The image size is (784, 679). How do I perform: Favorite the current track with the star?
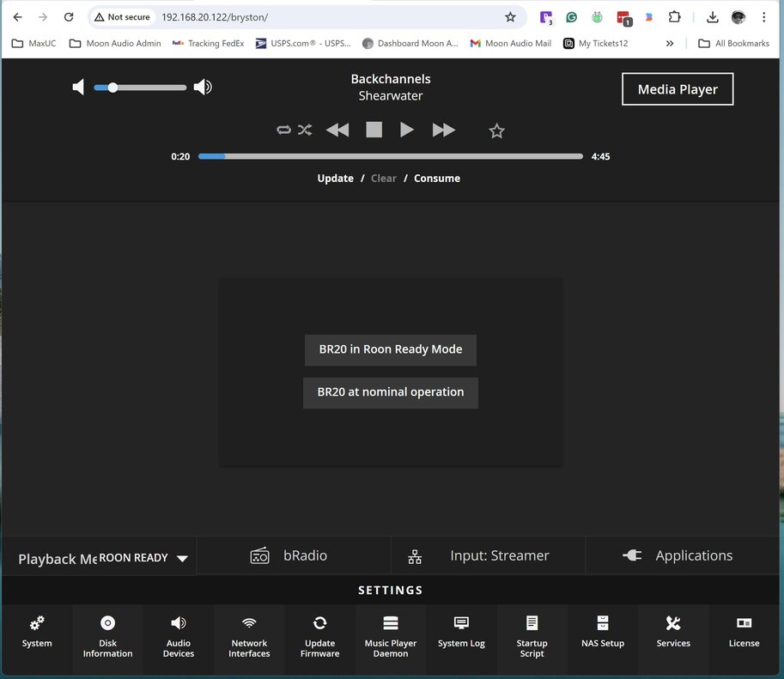tap(496, 131)
